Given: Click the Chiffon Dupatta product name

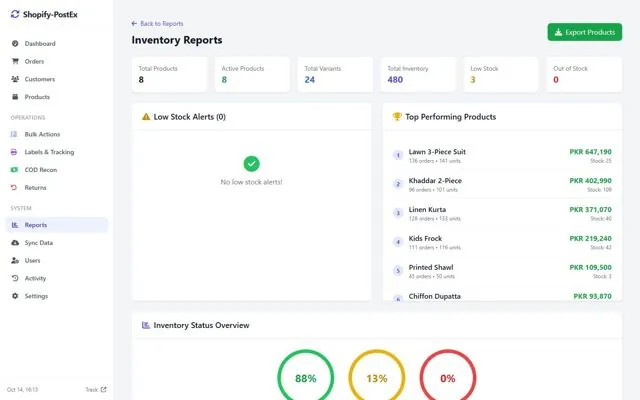Looking at the screenshot, I should [435, 296].
